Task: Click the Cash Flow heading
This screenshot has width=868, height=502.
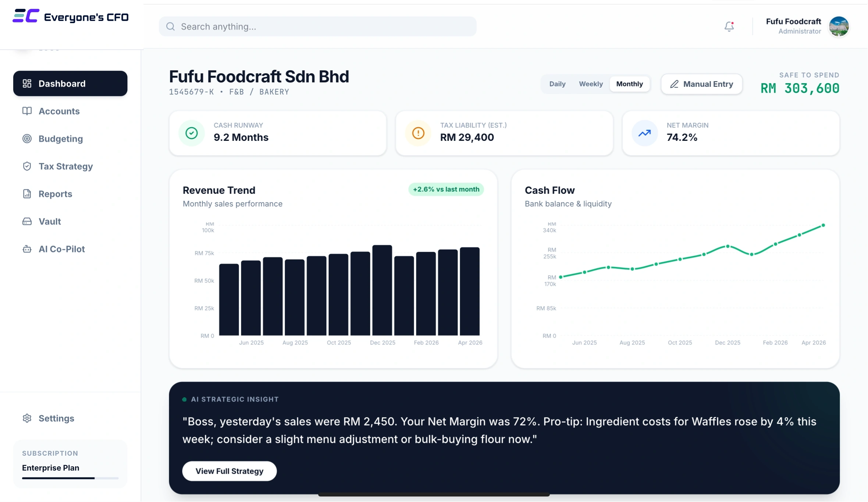Action: (x=549, y=190)
